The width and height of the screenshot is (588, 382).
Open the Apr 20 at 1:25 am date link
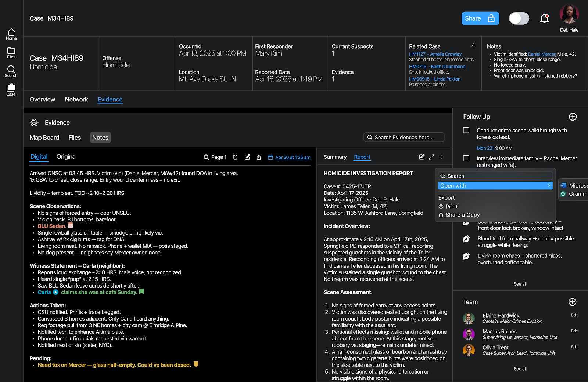tap(293, 157)
